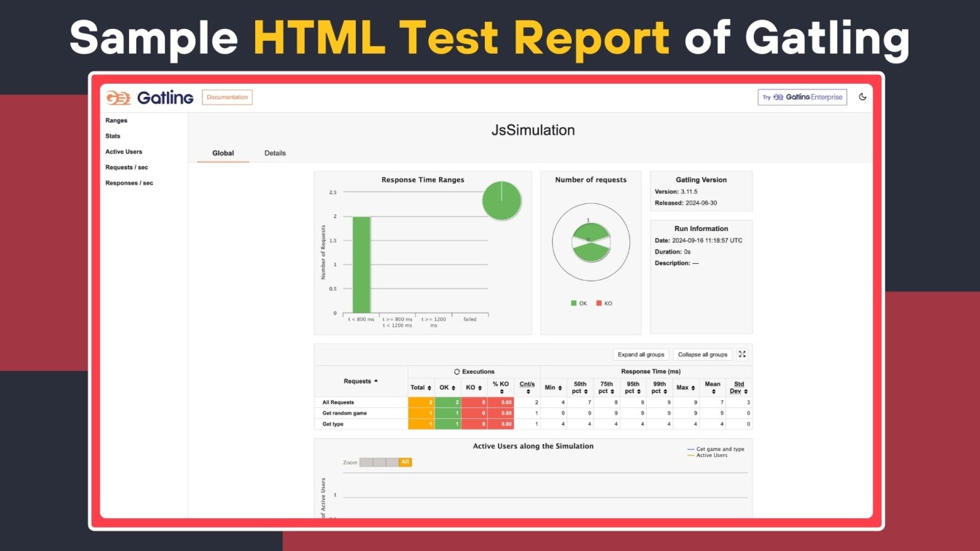This screenshot has height=551, width=980.
Task: Go to Ranges in the sidebar
Action: click(x=116, y=120)
